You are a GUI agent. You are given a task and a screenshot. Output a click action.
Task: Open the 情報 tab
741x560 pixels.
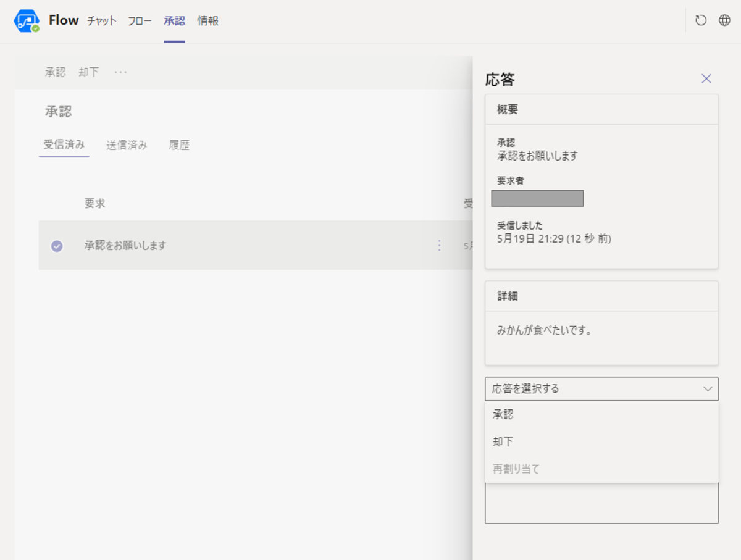pyautogui.click(x=208, y=21)
